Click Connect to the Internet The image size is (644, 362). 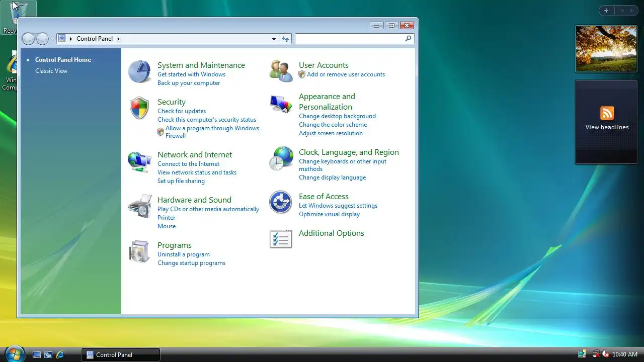click(188, 164)
